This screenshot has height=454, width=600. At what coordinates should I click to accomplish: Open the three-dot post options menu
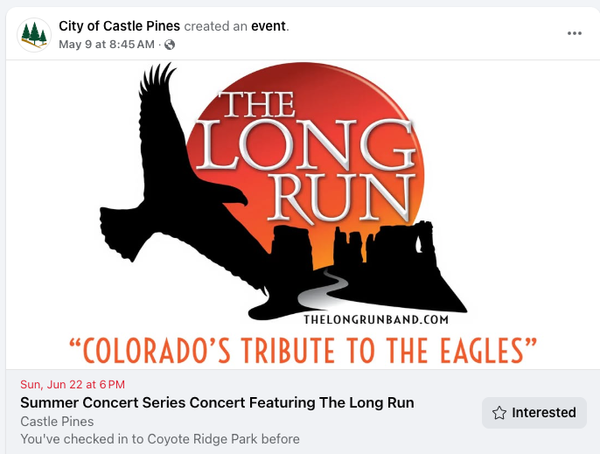tap(574, 33)
